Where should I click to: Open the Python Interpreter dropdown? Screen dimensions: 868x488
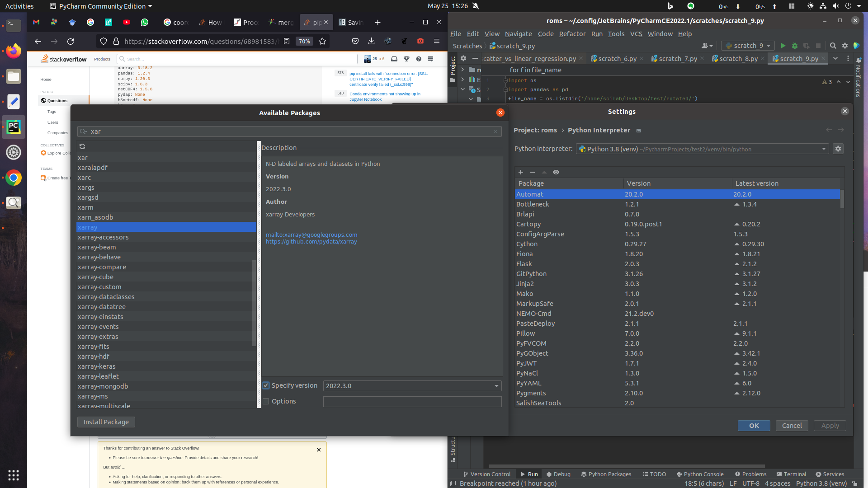point(824,149)
